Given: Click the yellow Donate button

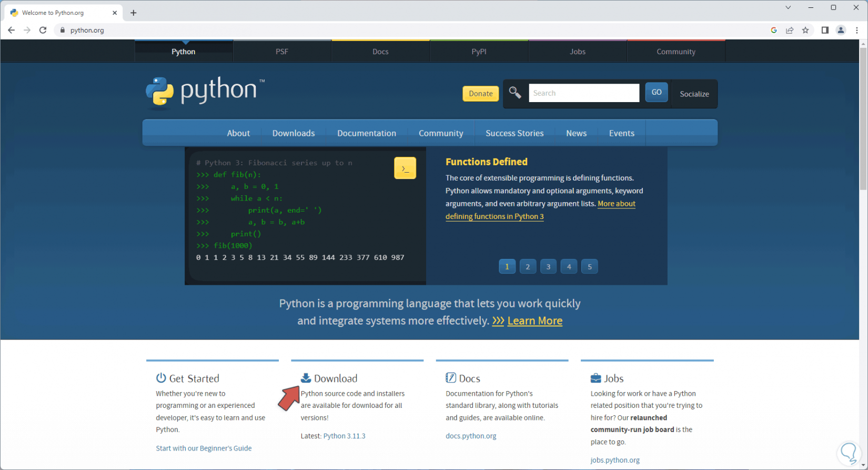Looking at the screenshot, I should pyautogui.click(x=481, y=94).
